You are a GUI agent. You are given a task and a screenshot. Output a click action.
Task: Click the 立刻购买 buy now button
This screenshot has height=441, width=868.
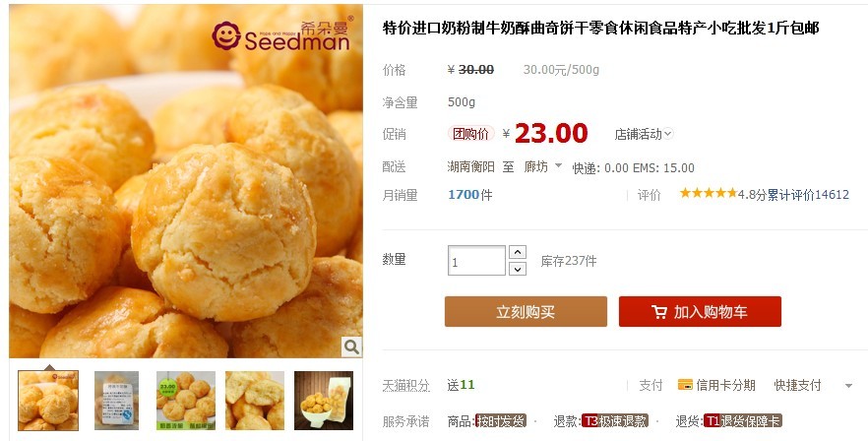tap(526, 311)
